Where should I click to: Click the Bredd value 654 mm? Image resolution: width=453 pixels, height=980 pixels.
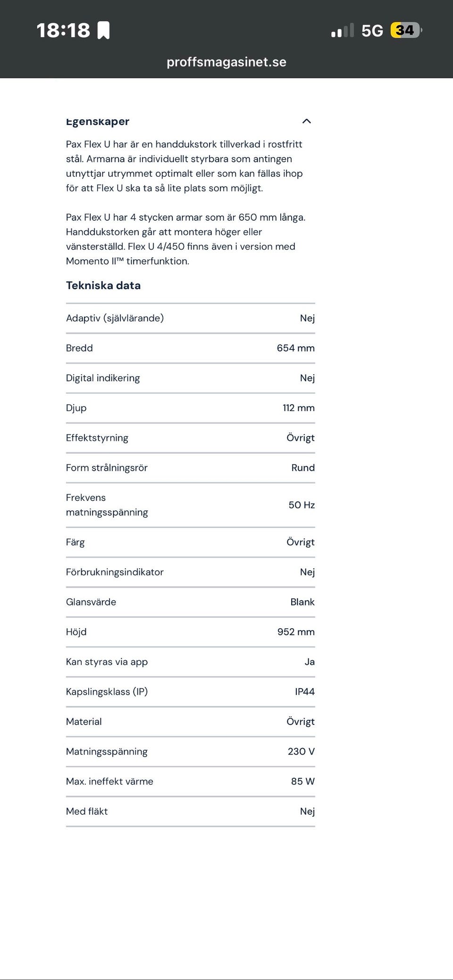(295, 348)
